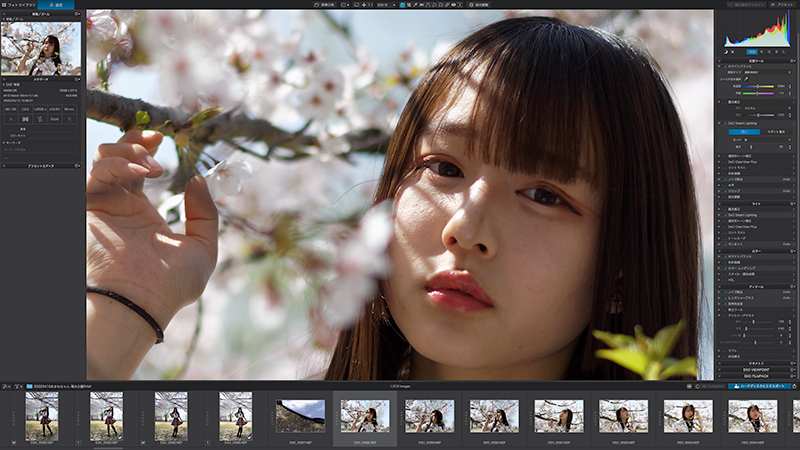Image resolution: width=800 pixels, height=450 pixels.
Task: Toggle the クロップ correction on or off
Action: tap(725, 191)
